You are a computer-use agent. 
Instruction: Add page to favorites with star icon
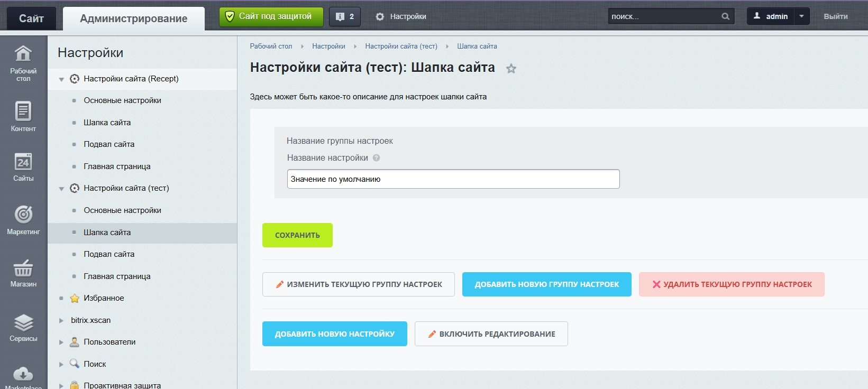tap(511, 69)
